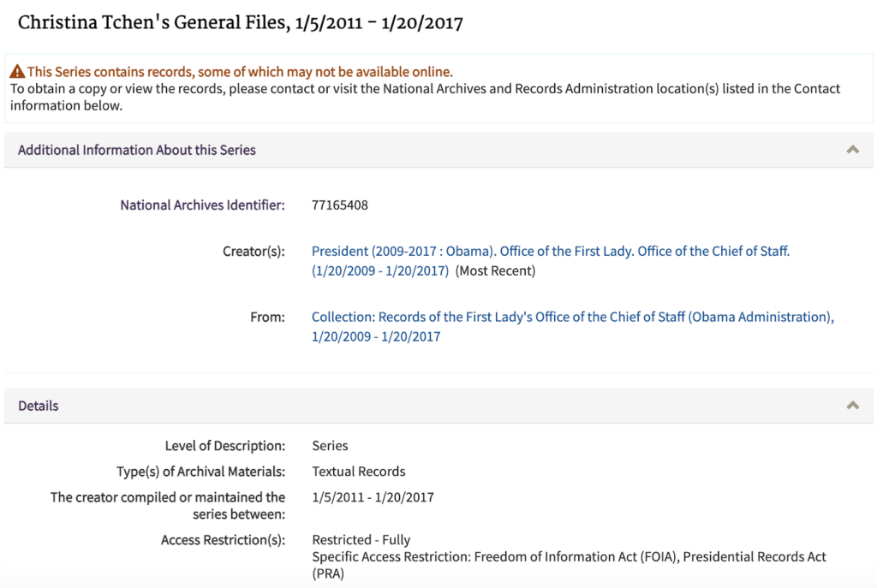Click the '(Most Recent)' label next to creator
This screenshot has height=588, width=877.
click(x=495, y=271)
